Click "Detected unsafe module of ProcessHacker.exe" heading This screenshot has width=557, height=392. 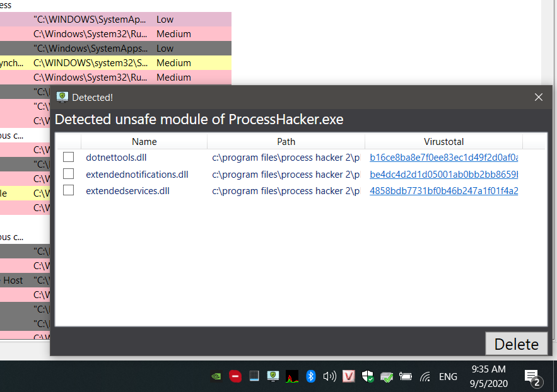pos(199,120)
